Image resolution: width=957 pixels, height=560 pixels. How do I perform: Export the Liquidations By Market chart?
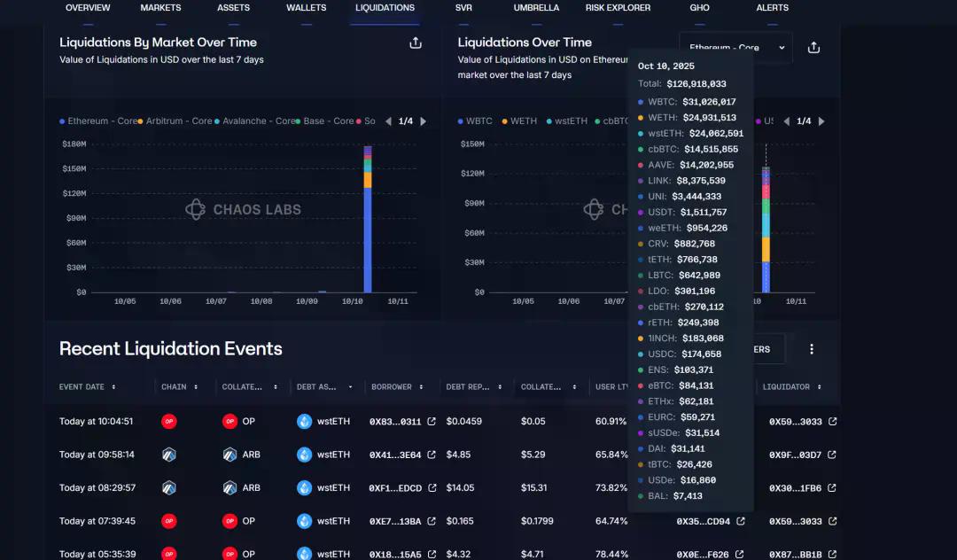click(x=415, y=43)
